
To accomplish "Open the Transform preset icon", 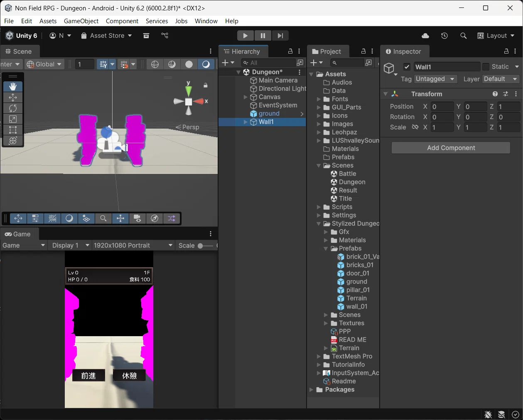I will (x=506, y=94).
